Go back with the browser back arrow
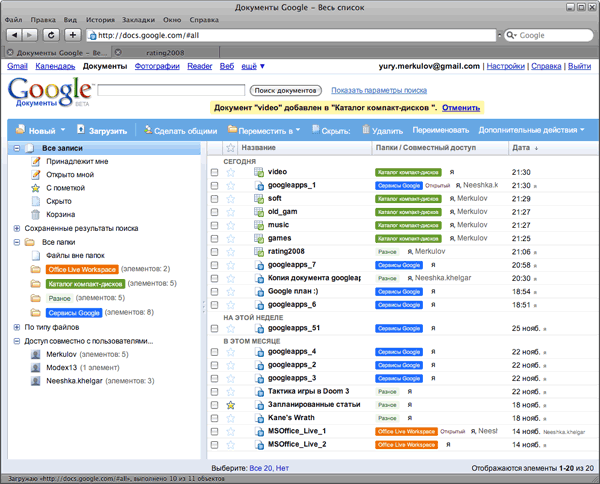Viewport: 600px width, 484px height. pyautogui.click(x=14, y=35)
